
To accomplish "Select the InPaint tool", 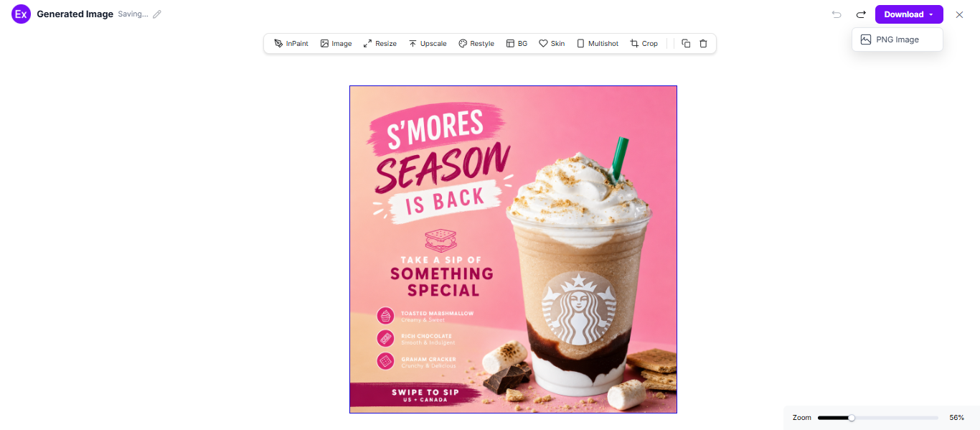I will 291,44.
